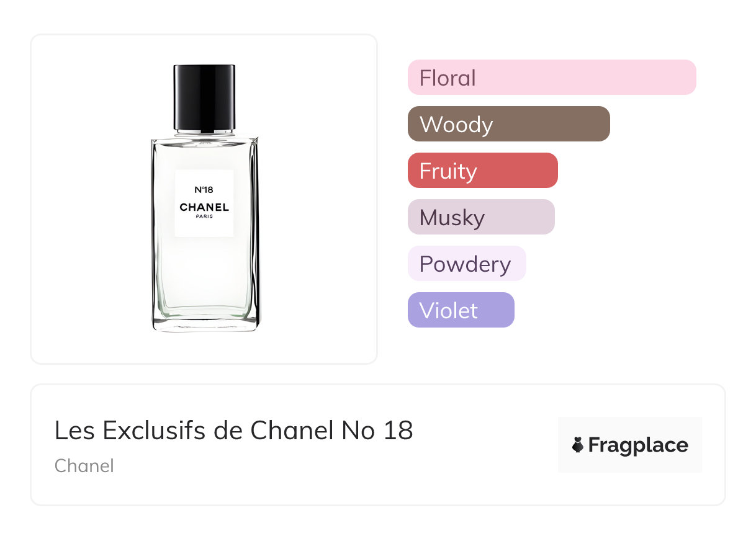Image resolution: width=756 pixels, height=536 pixels.
Task: Select the brown Woody accord bar
Action: (508, 124)
